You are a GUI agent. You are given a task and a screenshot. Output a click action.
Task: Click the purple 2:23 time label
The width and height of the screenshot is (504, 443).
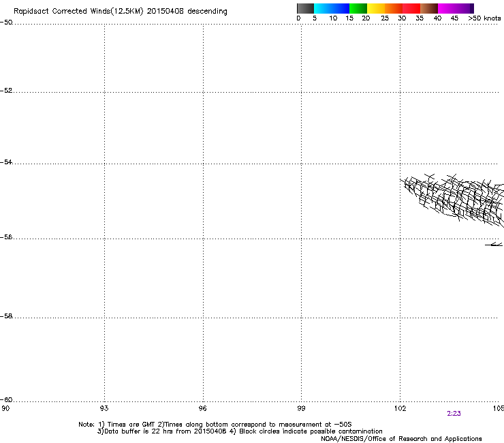pos(454,414)
